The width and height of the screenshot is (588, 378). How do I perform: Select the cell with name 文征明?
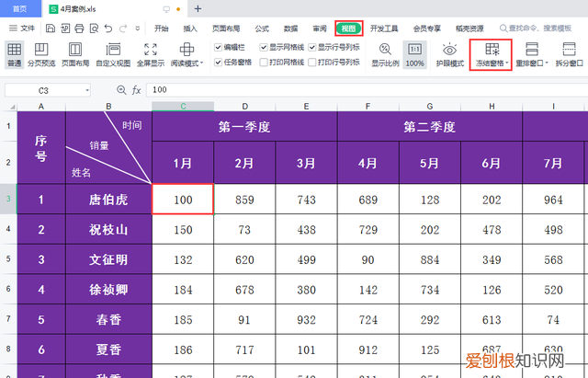(x=108, y=259)
